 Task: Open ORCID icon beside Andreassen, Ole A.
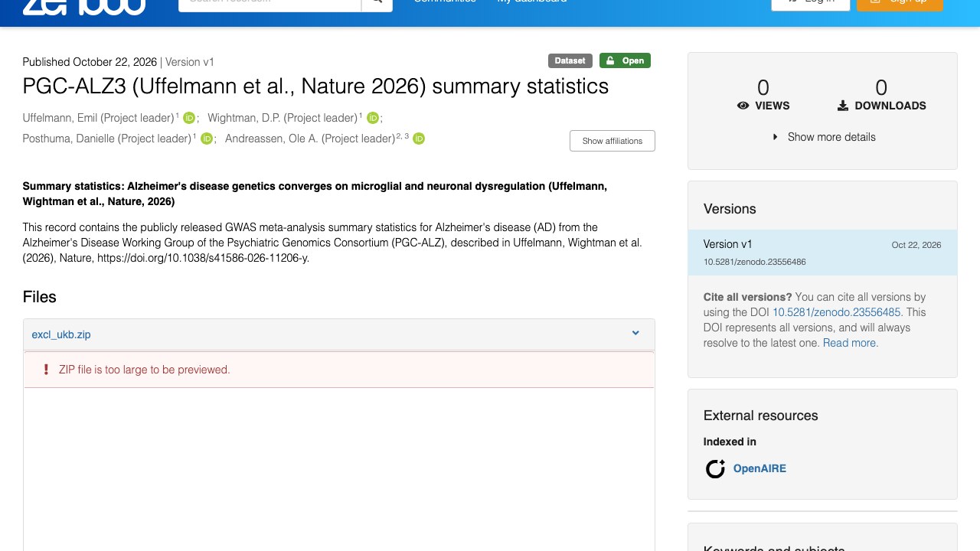(419, 139)
